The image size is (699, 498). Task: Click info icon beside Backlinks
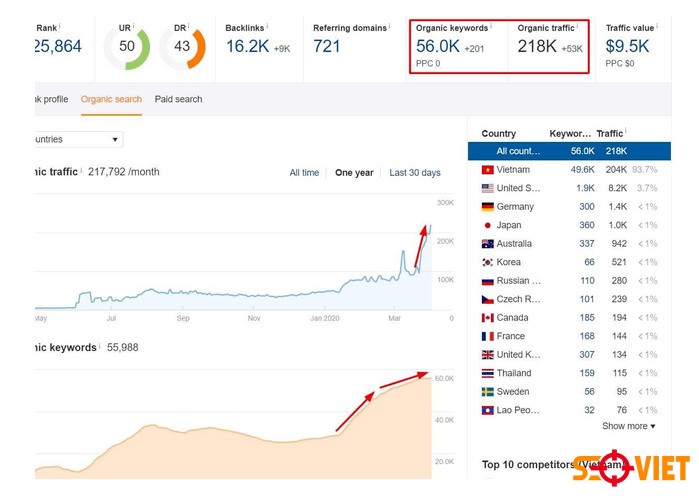point(267,26)
